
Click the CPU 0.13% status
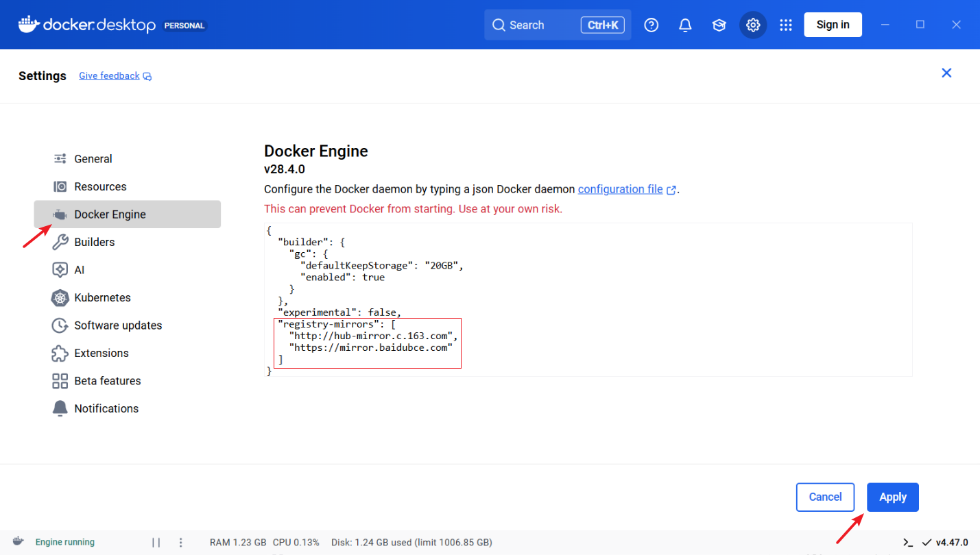pos(296,543)
